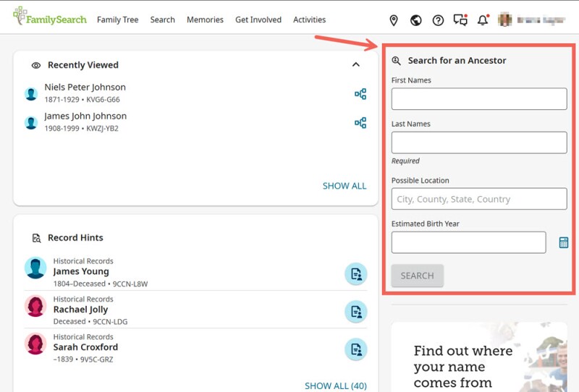
Task: Click Rachael Jolly's avatar
Action: click(35, 306)
